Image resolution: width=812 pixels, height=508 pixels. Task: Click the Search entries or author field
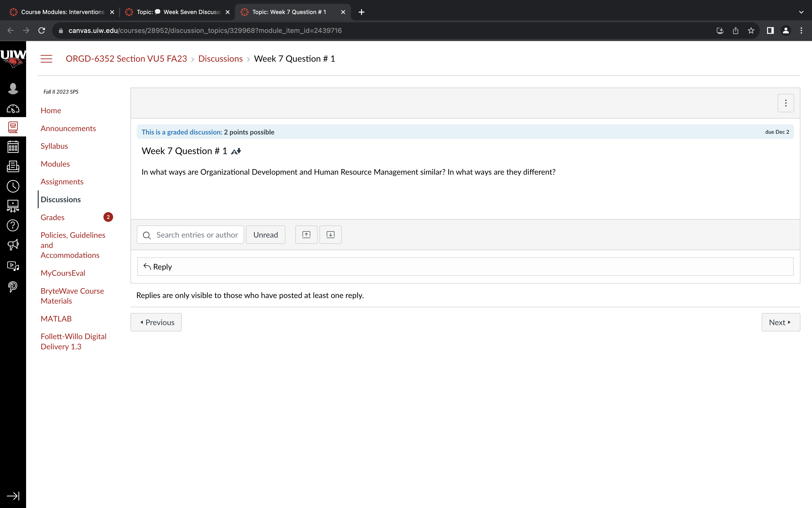[x=190, y=234]
